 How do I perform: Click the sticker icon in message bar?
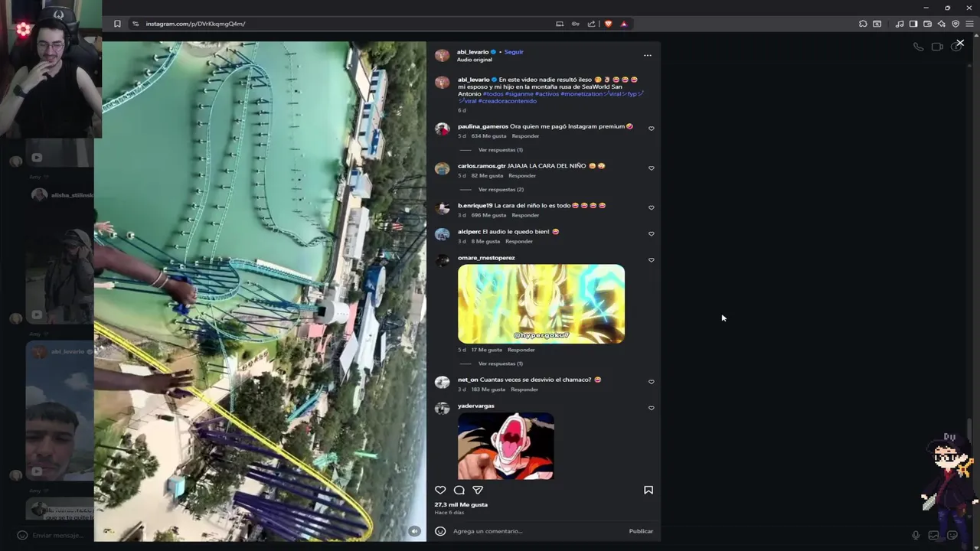[x=952, y=535]
